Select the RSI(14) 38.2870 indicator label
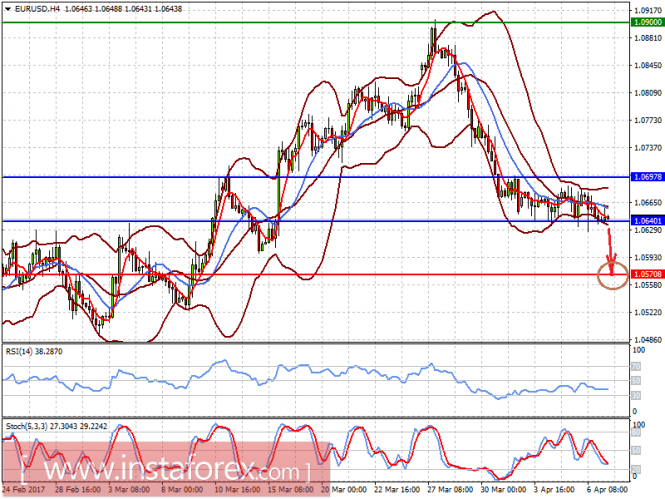Screen dimensions: 665x499 pos(34,351)
